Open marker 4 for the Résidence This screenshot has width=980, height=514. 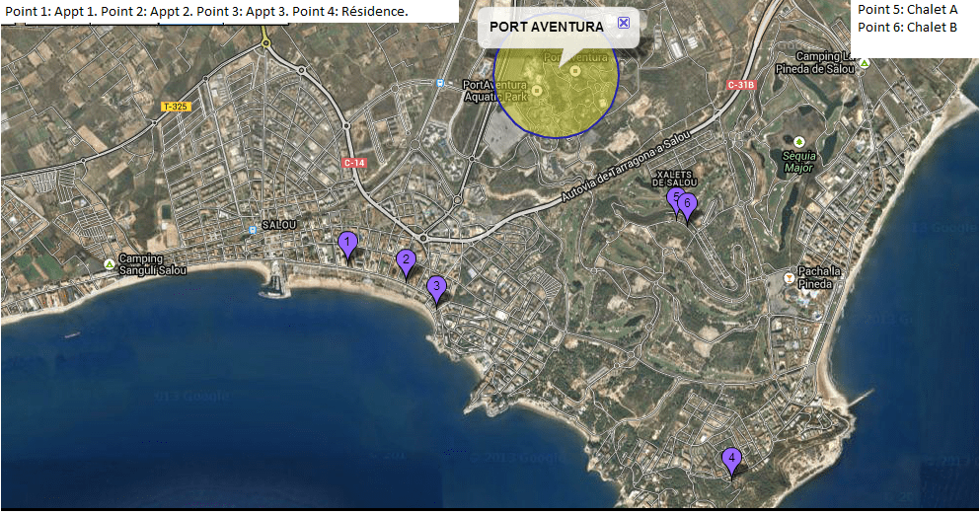pos(731,460)
